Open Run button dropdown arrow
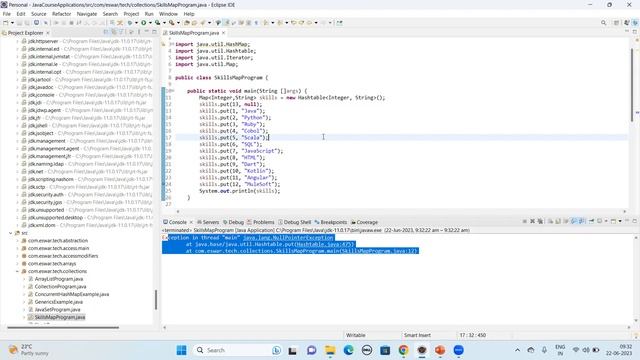The height and width of the screenshot is (360, 640). (150, 23)
